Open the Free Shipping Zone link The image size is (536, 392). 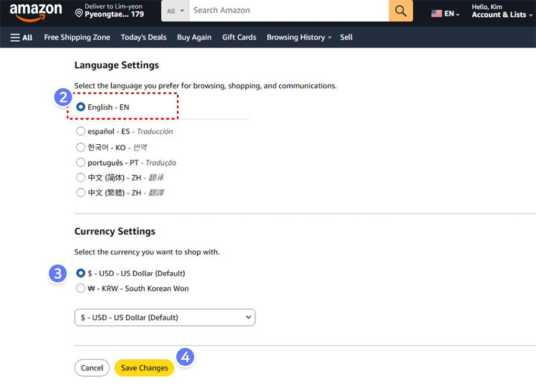pyautogui.click(x=77, y=37)
